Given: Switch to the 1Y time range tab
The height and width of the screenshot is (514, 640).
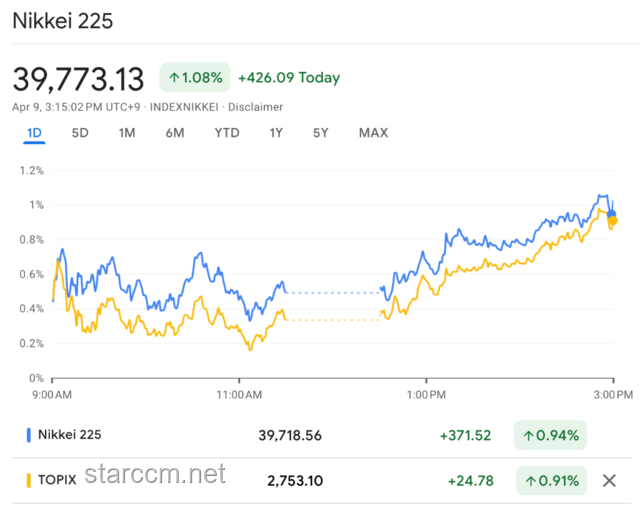Looking at the screenshot, I should click(276, 133).
